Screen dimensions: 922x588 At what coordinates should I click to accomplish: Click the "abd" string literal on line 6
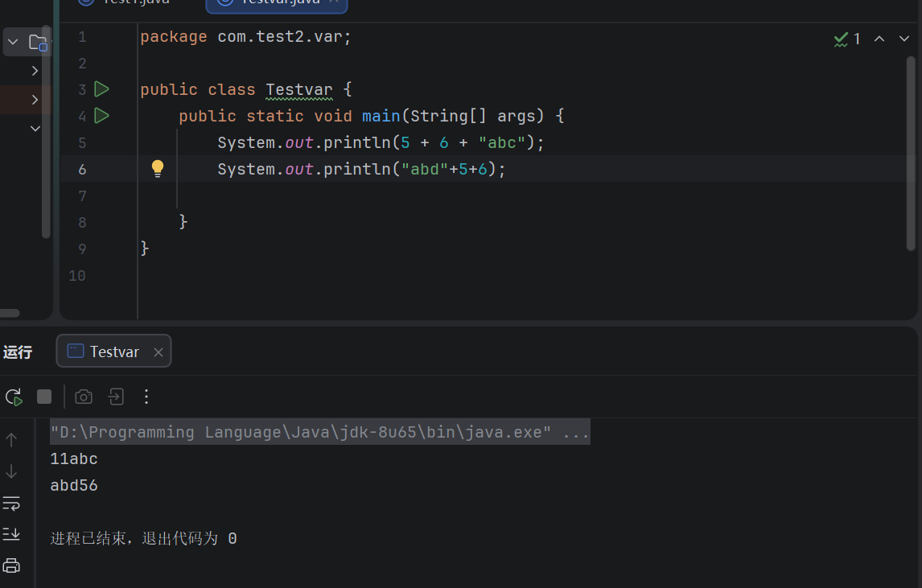[x=425, y=170]
